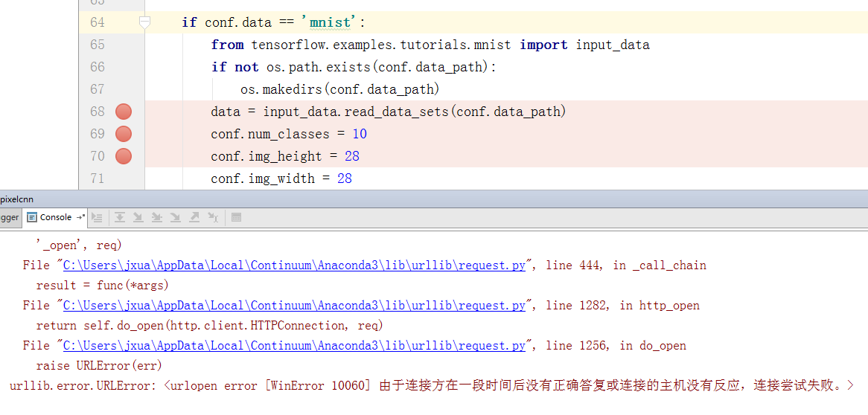Click os.makedirs call on line 67
Image resolution: width=868 pixels, height=415 pixels.
pyautogui.click(x=340, y=90)
